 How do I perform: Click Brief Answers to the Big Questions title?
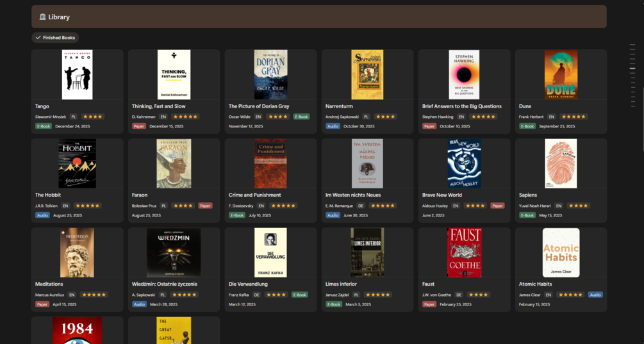tap(461, 106)
